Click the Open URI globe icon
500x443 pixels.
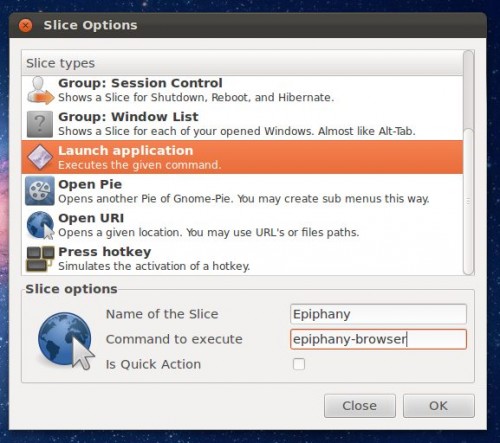40,225
